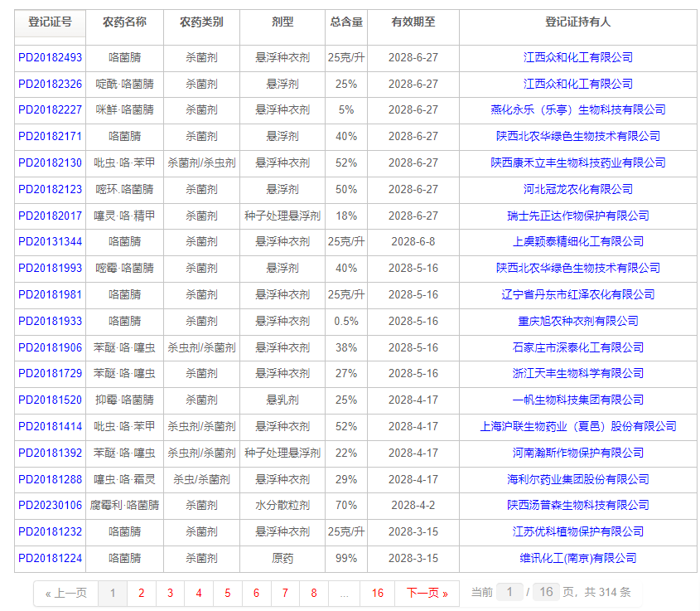View details for PD20182171
700x611 pixels.
click(x=50, y=136)
